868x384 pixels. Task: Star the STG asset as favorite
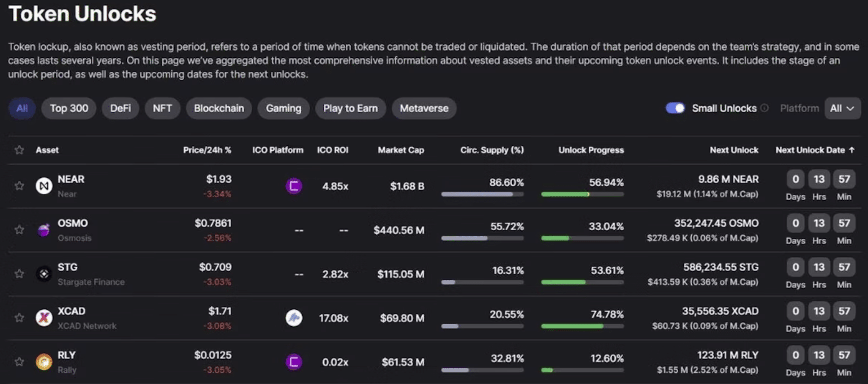19,274
